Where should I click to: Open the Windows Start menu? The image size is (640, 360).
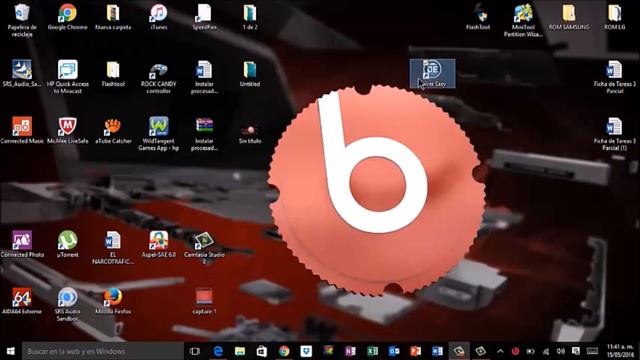pyautogui.click(x=11, y=351)
